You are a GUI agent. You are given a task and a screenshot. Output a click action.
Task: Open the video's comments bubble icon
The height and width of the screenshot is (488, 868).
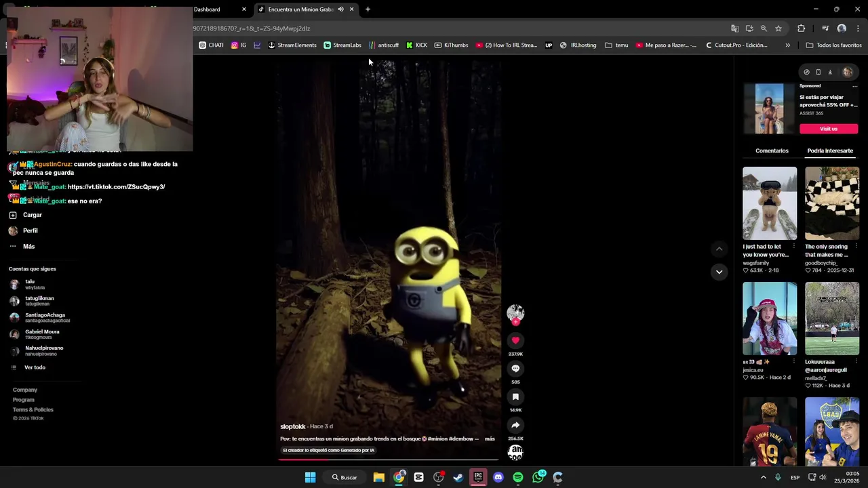pyautogui.click(x=515, y=368)
